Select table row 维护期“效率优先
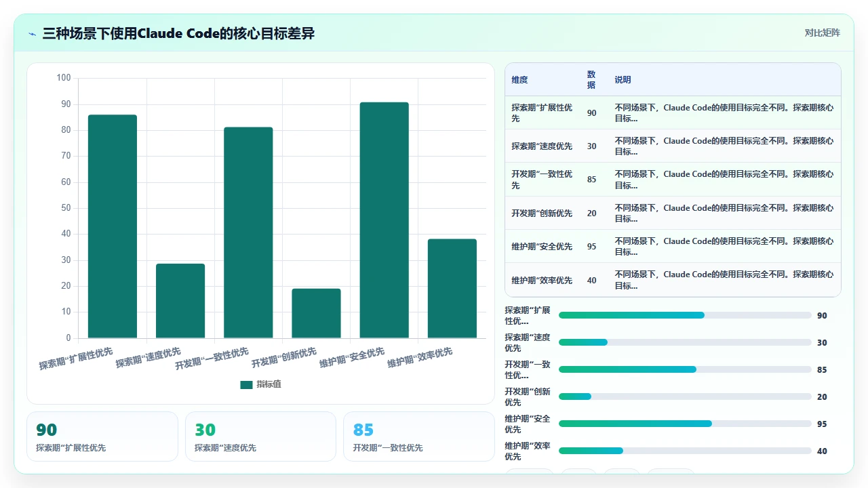Screen dimensions: 868x488 673,280
